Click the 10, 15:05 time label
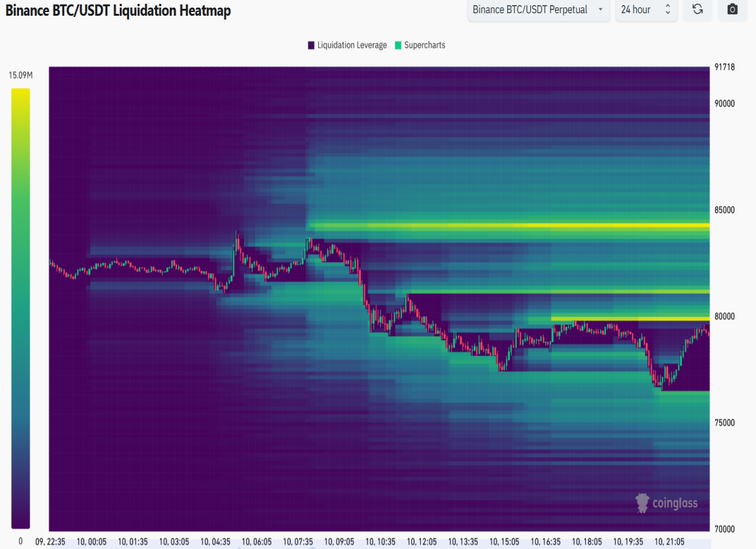The image size is (756, 549). click(505, 541)
